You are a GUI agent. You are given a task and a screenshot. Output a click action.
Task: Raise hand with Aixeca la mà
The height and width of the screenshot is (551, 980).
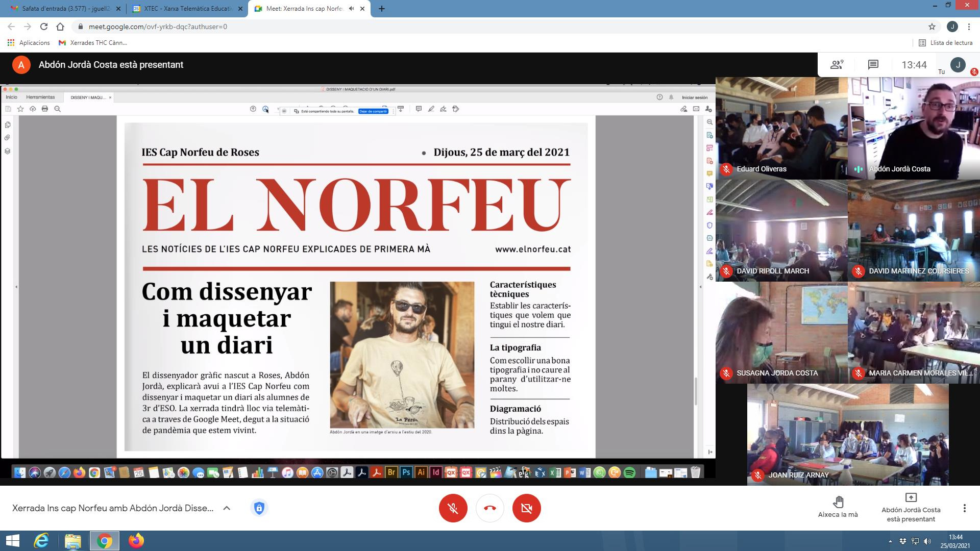[x=838, y=507]
